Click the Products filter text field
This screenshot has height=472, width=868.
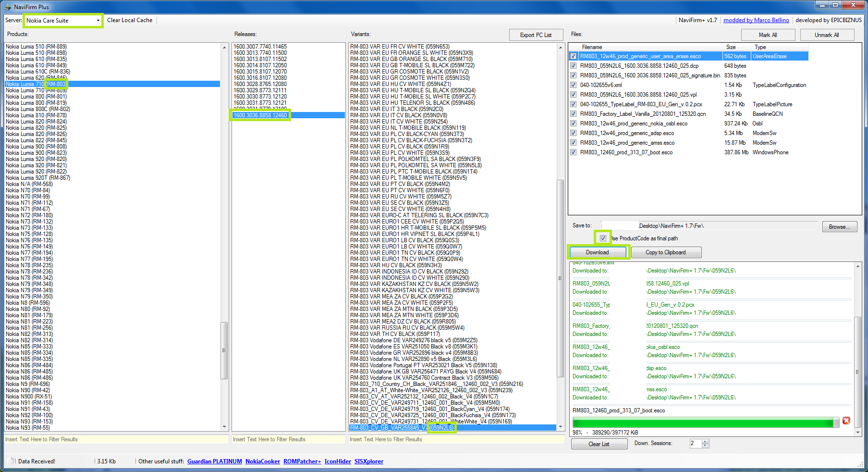(116, 439)
